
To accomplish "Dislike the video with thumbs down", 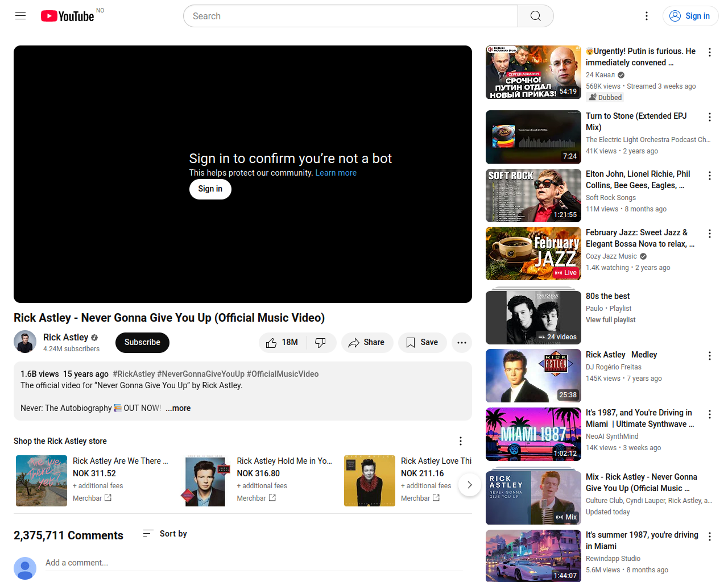I will click(x=321, y=343).
